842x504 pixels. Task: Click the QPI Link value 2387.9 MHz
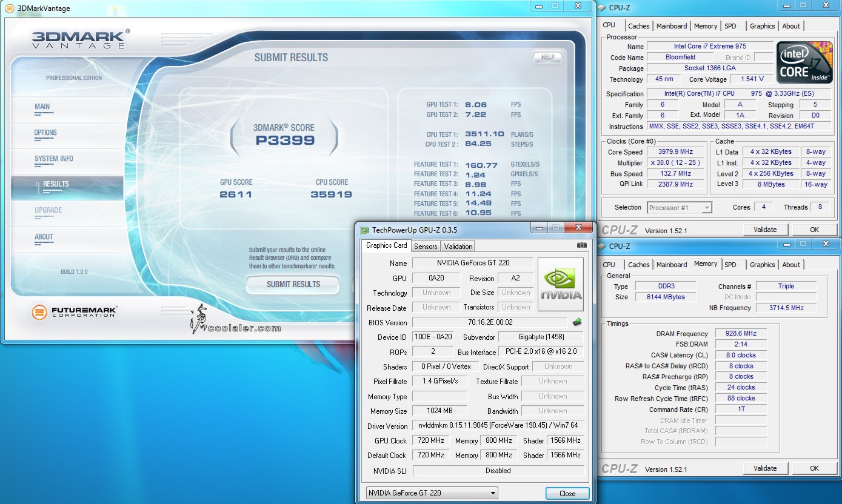tap(675, 184)
